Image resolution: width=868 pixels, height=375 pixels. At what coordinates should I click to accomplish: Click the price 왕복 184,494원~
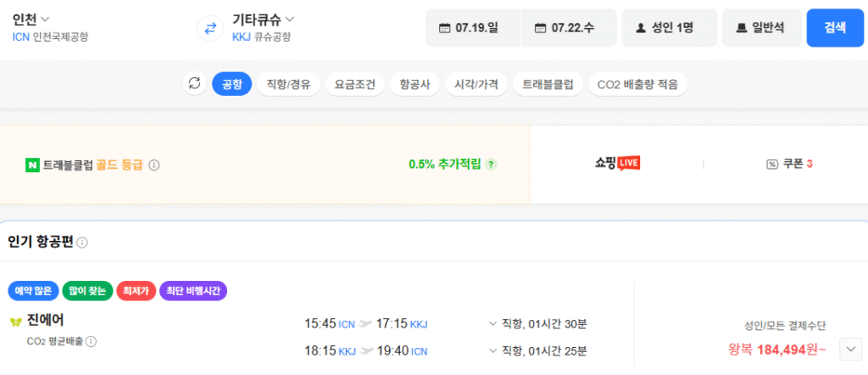(777, 350)
